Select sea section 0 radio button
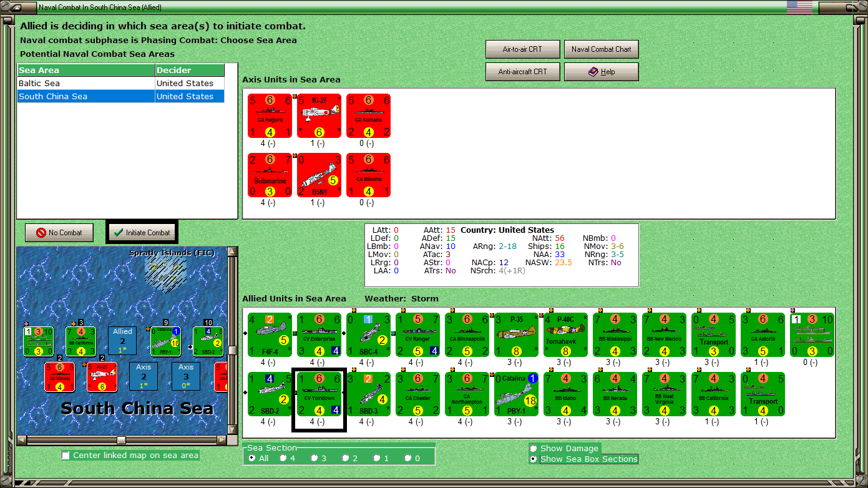This screenshot has width=868, height=488. pos(408,458)
